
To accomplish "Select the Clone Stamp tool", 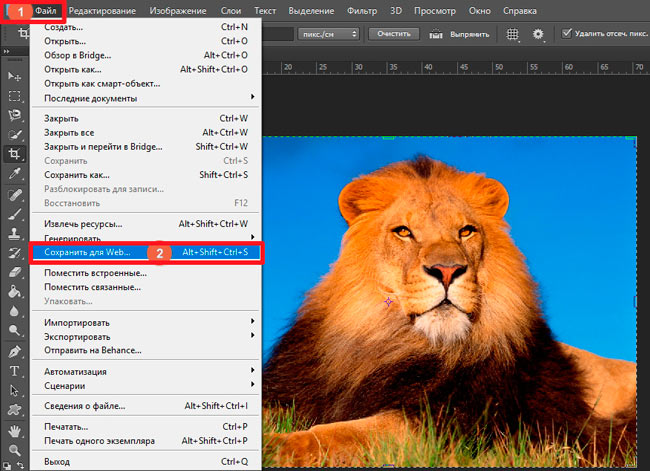I will tap(15, 233).
